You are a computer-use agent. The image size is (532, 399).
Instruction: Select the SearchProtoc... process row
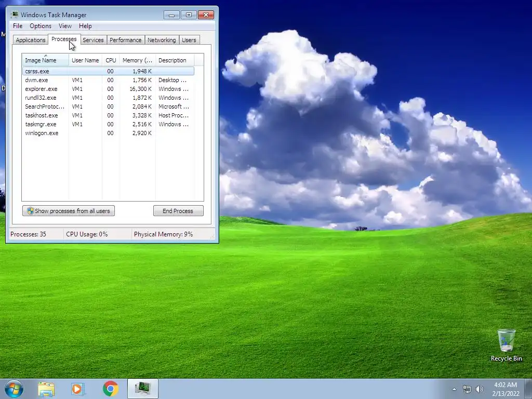click(x=108, y=107)
